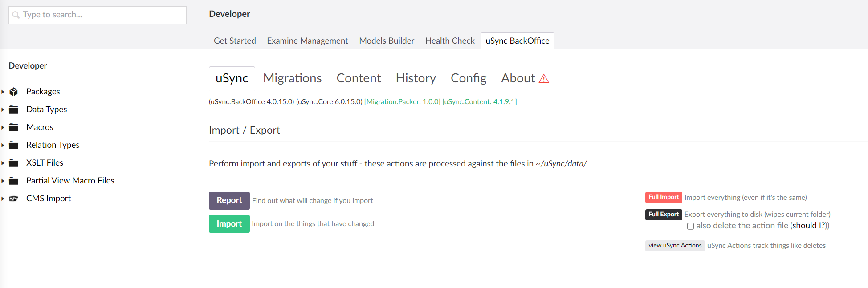
Task: Expand the Relation Types tree node
Action: [3, 145]
